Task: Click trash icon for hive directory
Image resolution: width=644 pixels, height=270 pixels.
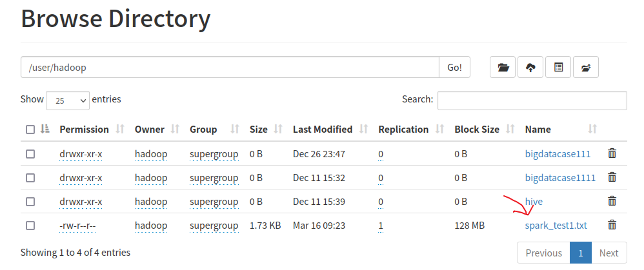Action: point(612,201)
